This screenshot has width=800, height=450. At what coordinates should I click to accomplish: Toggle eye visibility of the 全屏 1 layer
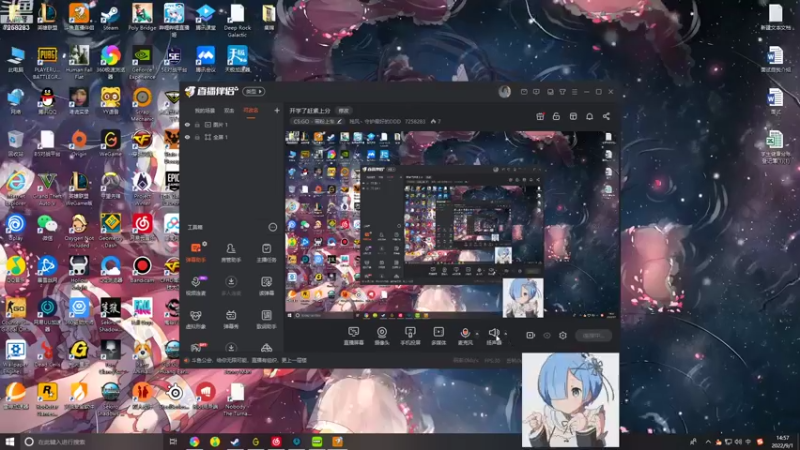click(x=187, y=137)
